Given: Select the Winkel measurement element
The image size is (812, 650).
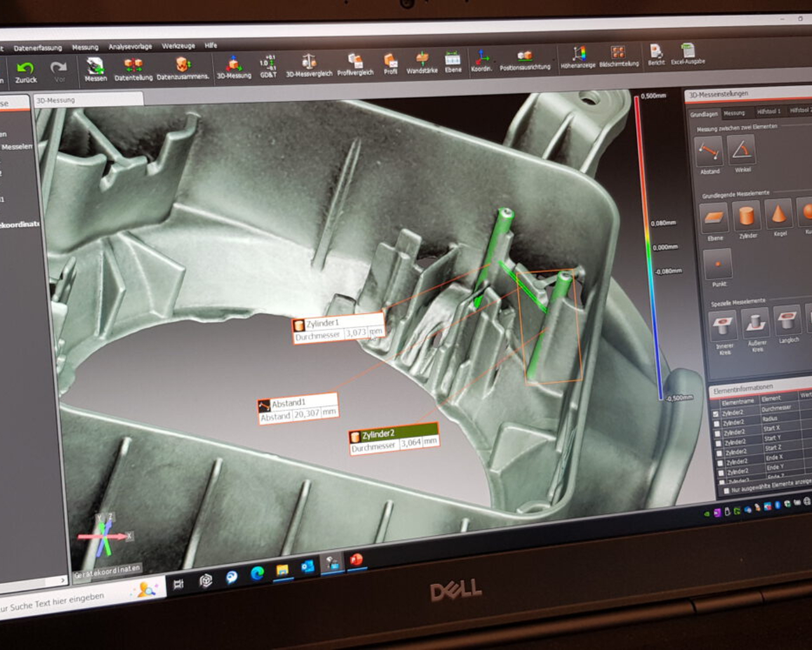Looking at the screenshot, I should pyautogui.click(x=742, y=154).
